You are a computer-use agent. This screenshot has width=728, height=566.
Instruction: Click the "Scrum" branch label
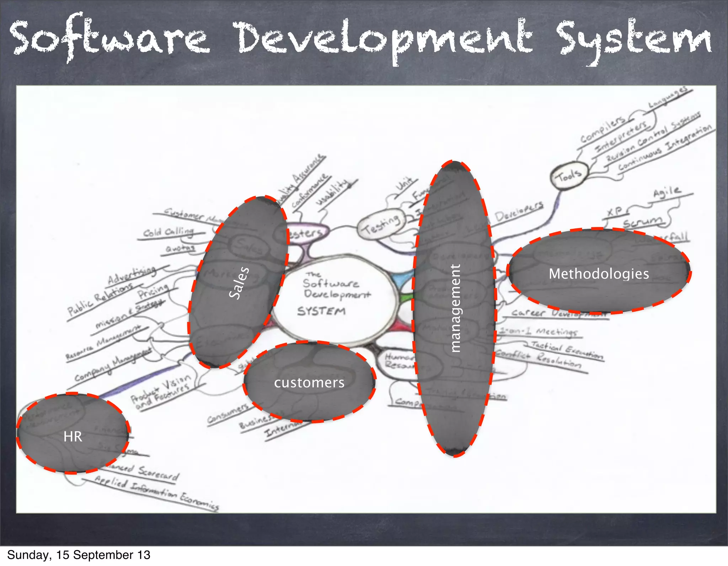(x=643, y=222)
